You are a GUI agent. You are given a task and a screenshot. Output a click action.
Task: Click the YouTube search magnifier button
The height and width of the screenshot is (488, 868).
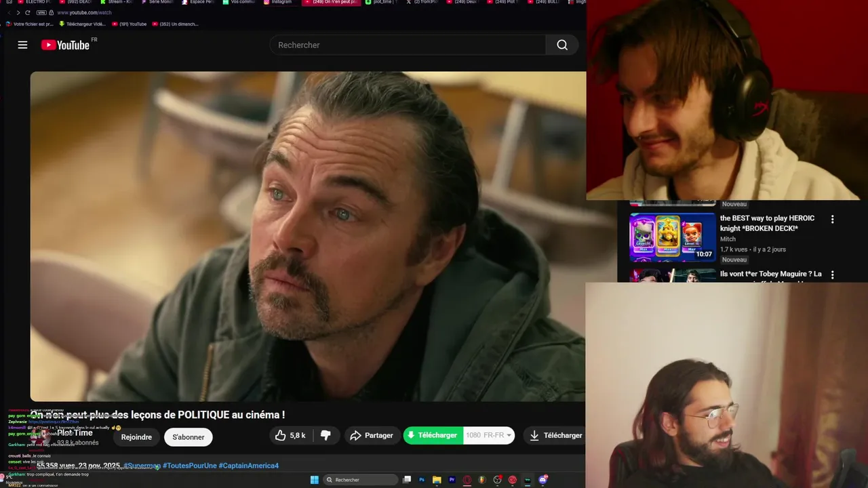point(562,45)
